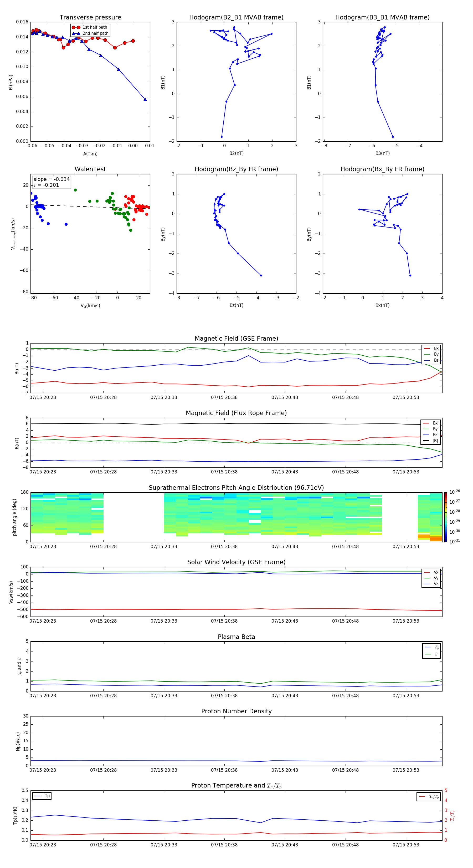Click the "B2(nT)" x-axis label

tap(236, 154)
